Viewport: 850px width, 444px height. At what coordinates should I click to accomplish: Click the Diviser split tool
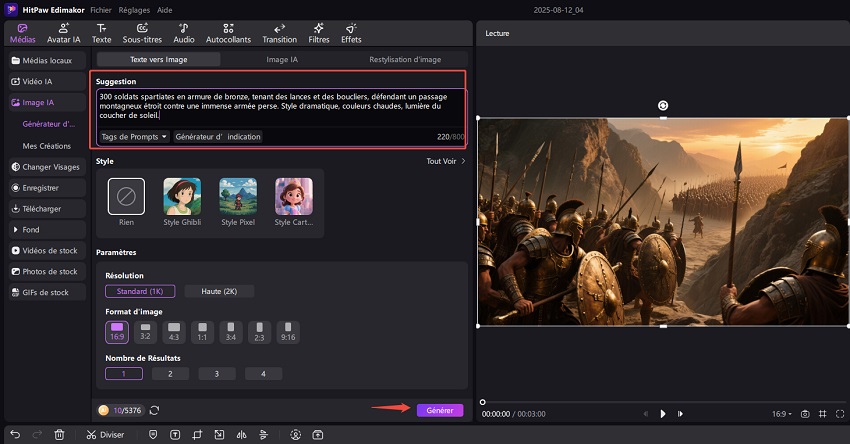105,435
